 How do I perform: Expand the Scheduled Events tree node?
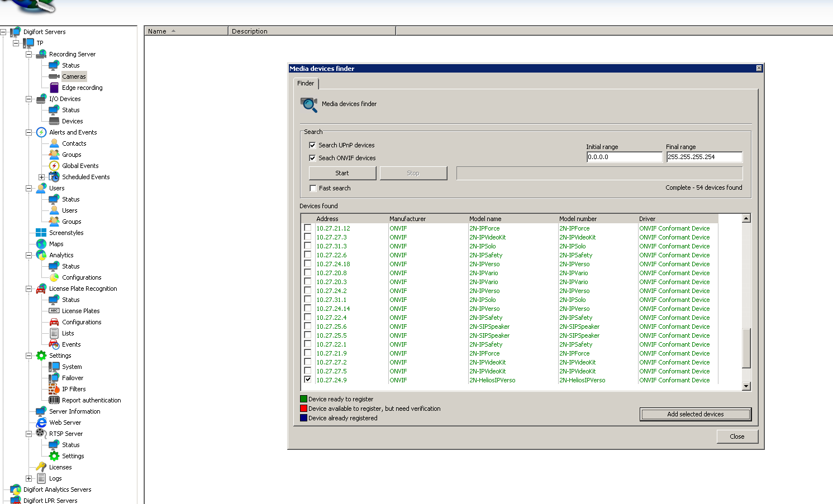(x=41, y=177)
